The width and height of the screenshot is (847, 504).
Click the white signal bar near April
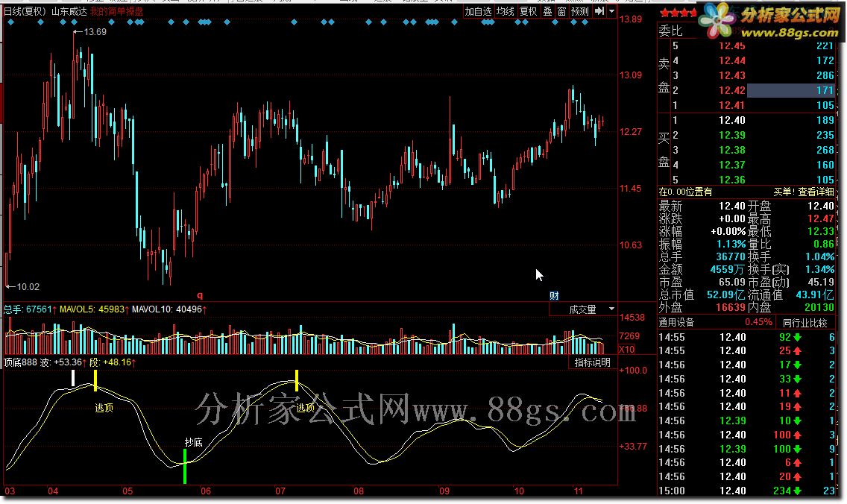(73, 378)
